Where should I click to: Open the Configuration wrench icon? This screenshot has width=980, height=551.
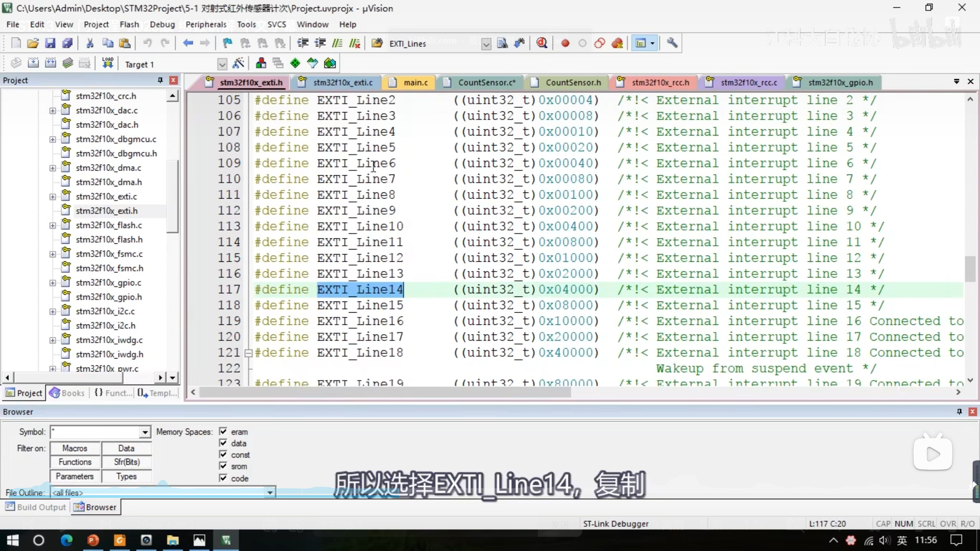click(672, 43)
